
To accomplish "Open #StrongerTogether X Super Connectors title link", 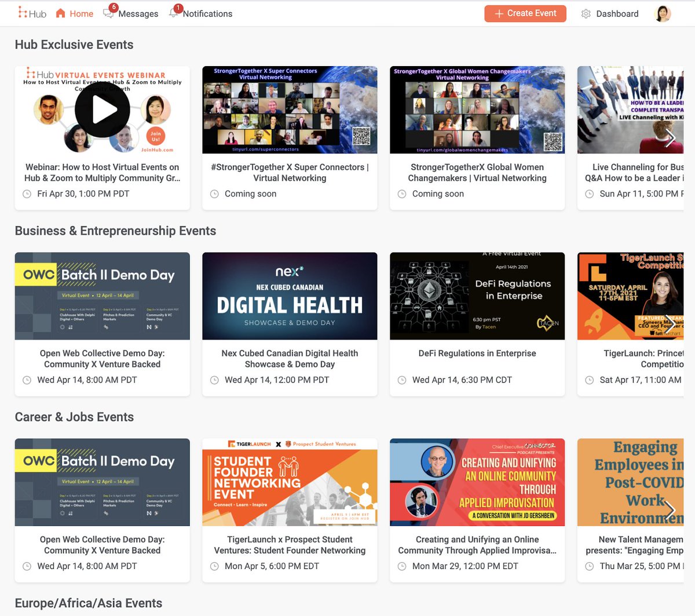I will pyautogui.click(x=290, y=173).
